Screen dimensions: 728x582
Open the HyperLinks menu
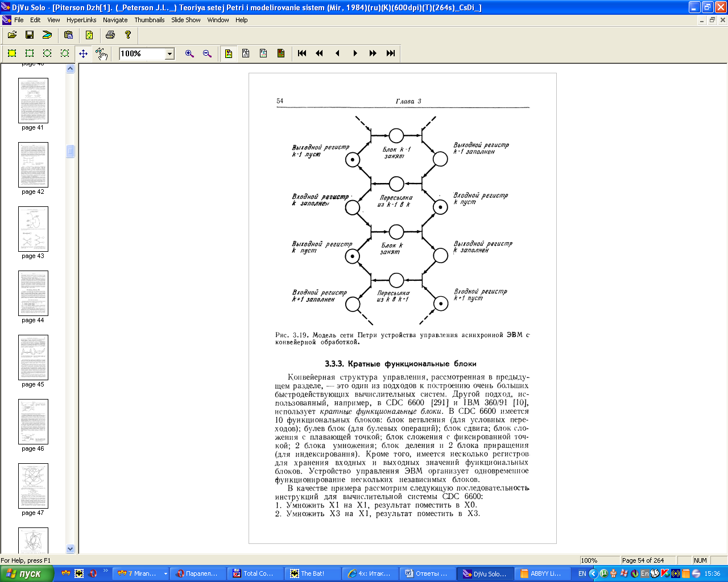(81, 20)
